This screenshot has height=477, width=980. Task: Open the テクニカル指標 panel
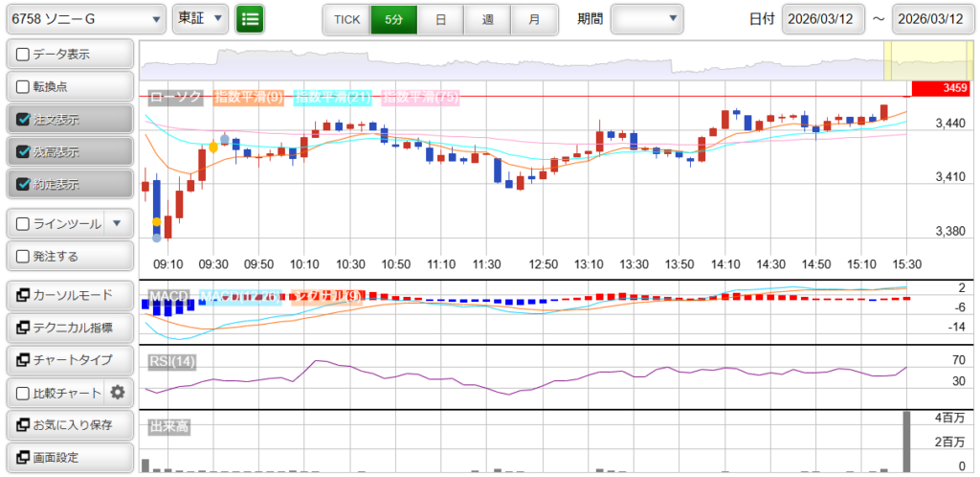click(69, 328)
